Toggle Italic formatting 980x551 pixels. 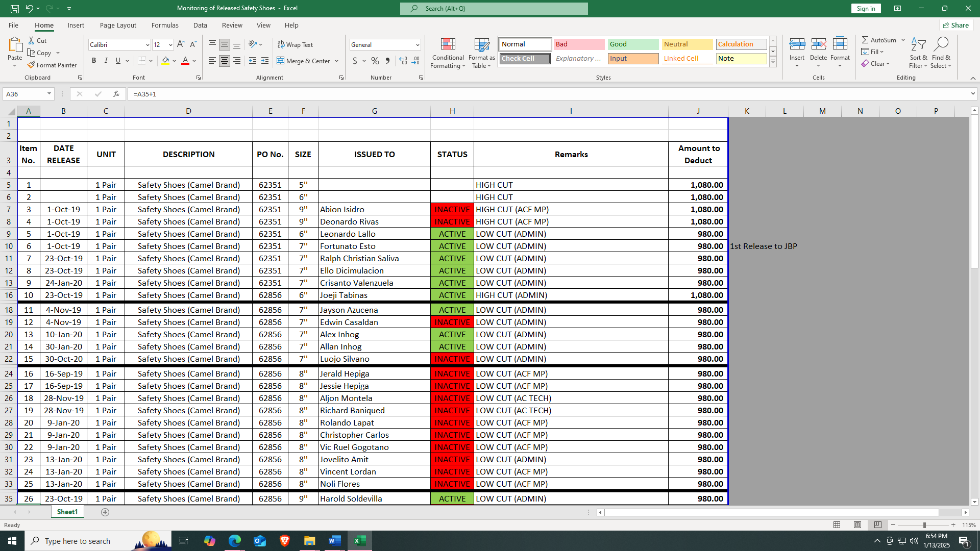(106, 61)
